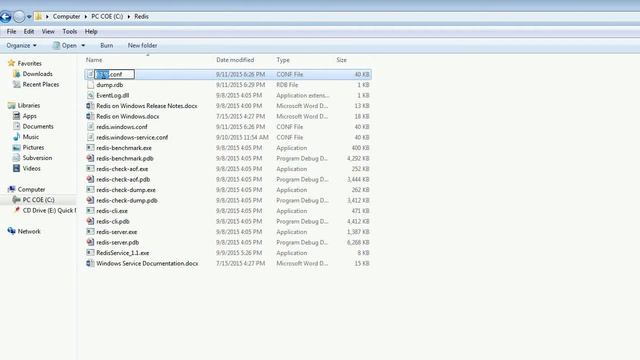Click the Favorites star icon
The image size is (640, 360).
[x=11, y=63]
